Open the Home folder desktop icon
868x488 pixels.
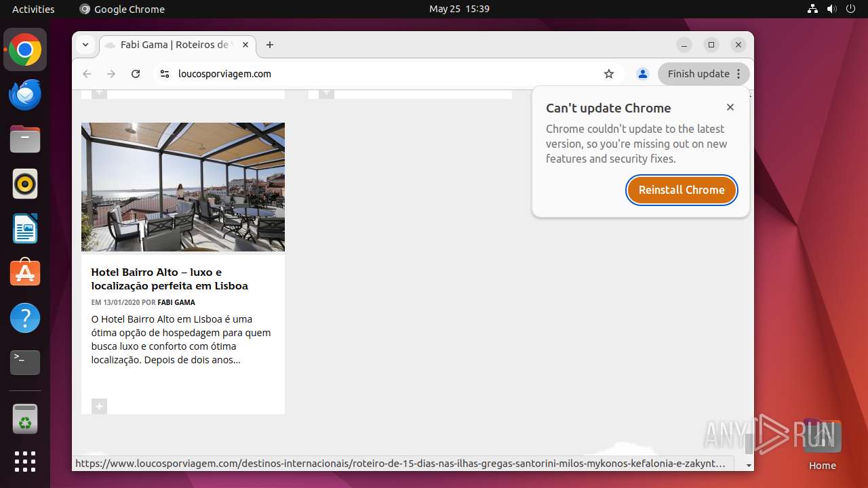coord(822,445)
